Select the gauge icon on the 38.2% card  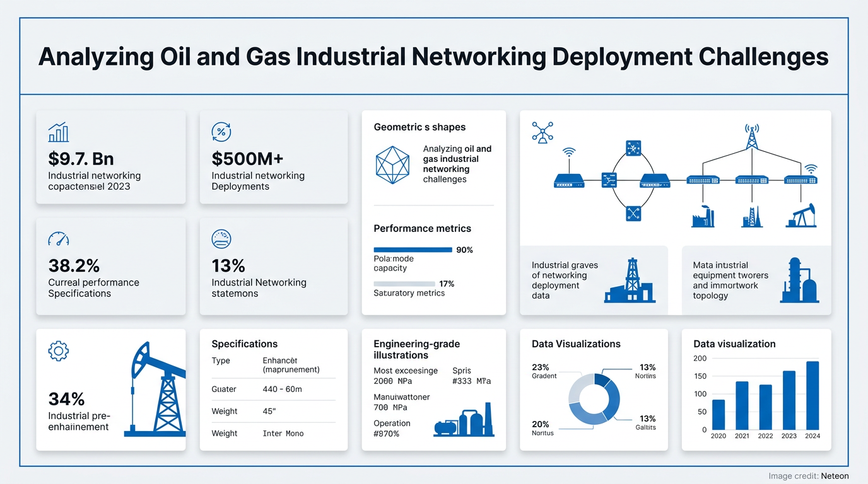coord(58,239)
